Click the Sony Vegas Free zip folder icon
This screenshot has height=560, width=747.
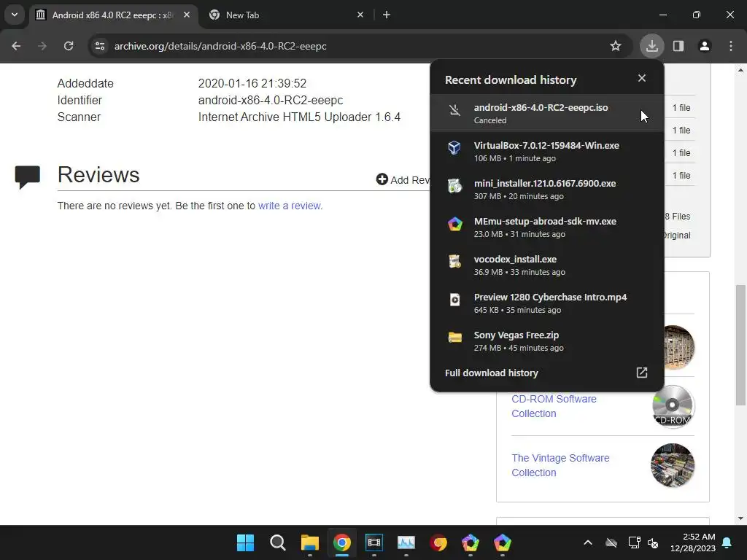pyautogui.click(x=455, y=337)
